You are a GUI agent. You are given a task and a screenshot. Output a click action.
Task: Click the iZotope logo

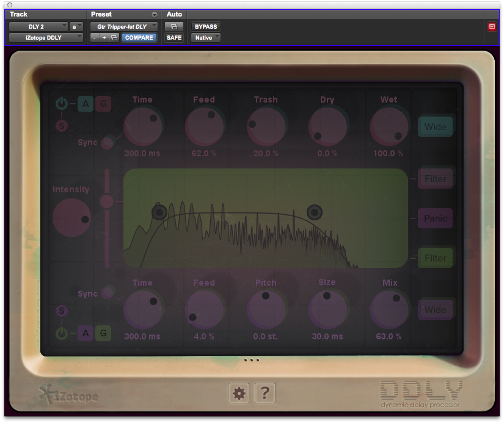pyautogui.click(x=68, y=395)
